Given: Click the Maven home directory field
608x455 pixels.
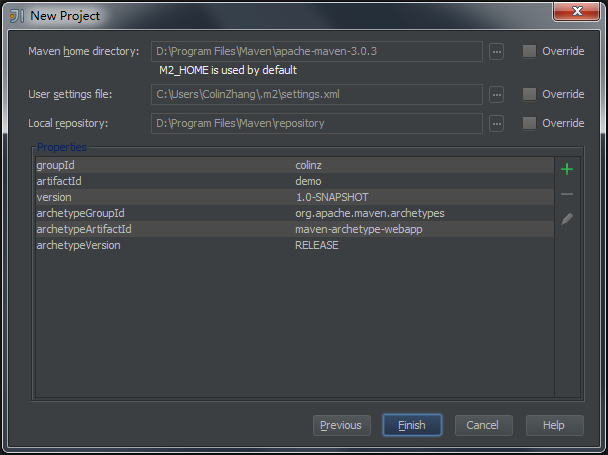Looking at the screenshot, I should pyautogui.click(x=317, y=51).
